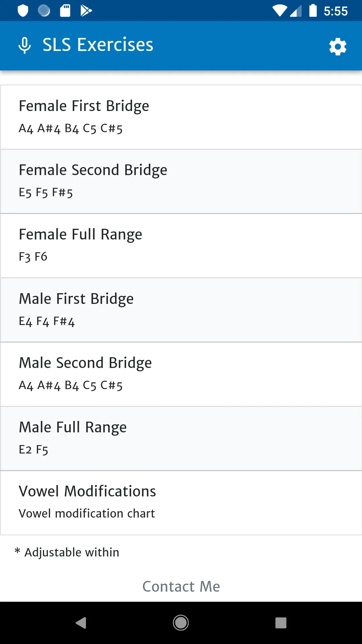The image size is (362, 644).
Task: Tap the shield icon in status bar
Action: (x=23, y=11)
